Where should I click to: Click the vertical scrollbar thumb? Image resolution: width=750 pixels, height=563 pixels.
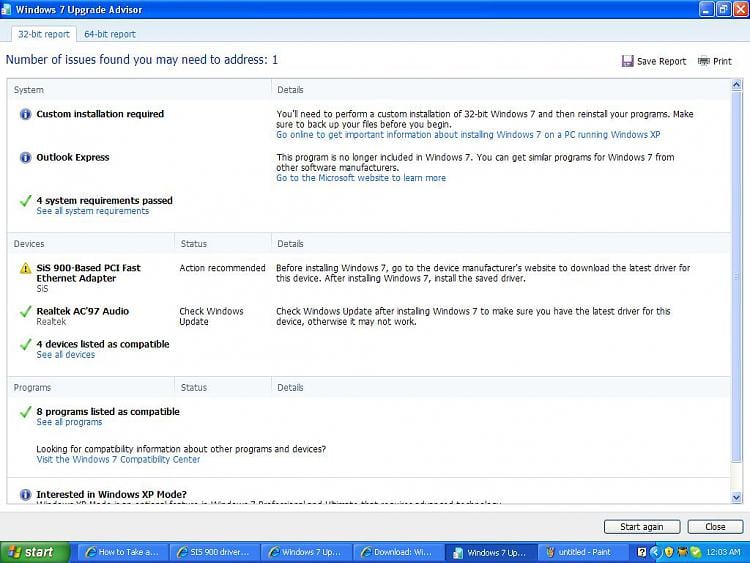coord(737,276)
